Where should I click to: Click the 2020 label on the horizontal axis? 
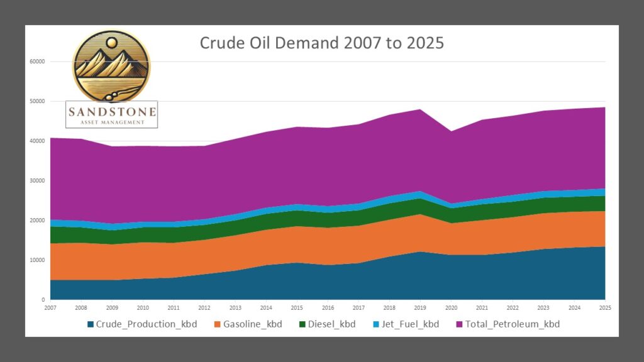point(452,307)
